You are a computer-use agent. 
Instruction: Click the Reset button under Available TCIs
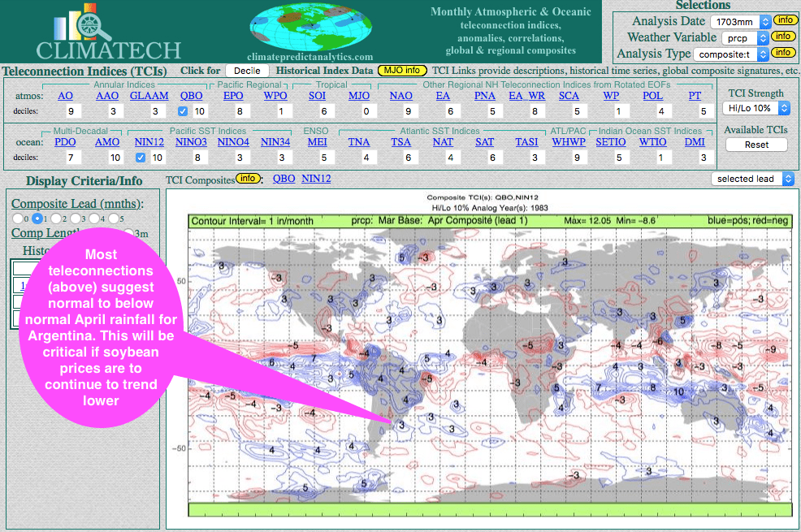[756, 144]
